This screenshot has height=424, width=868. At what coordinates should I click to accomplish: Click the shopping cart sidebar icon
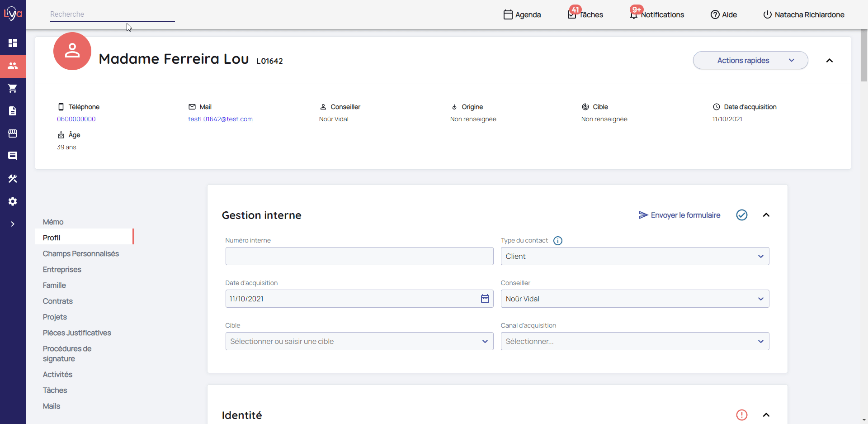coord(13,88)
